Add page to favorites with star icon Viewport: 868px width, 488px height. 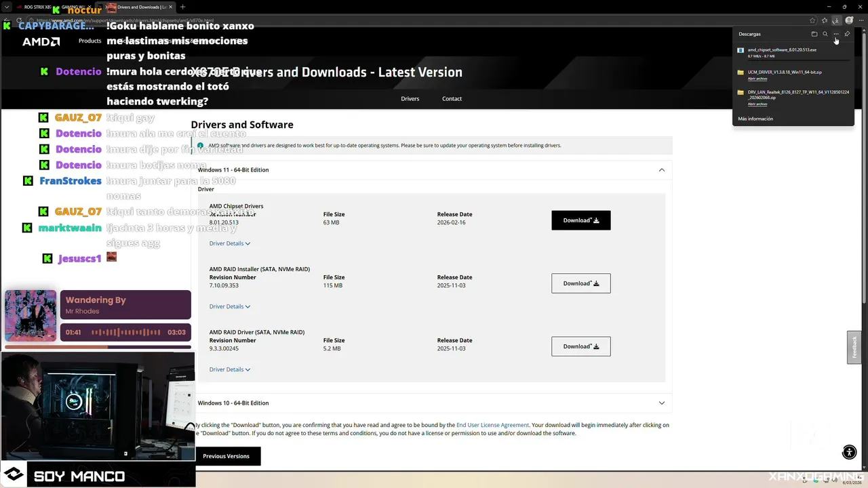[x=812, y=20]
